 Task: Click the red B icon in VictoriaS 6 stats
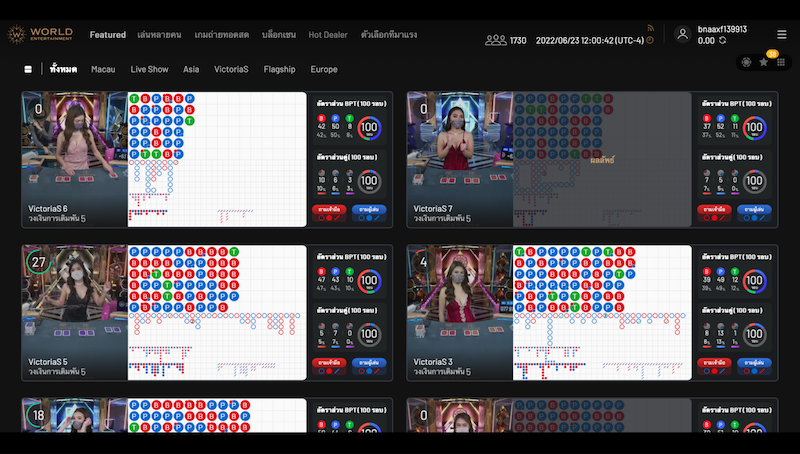click(x=321, y=118)
